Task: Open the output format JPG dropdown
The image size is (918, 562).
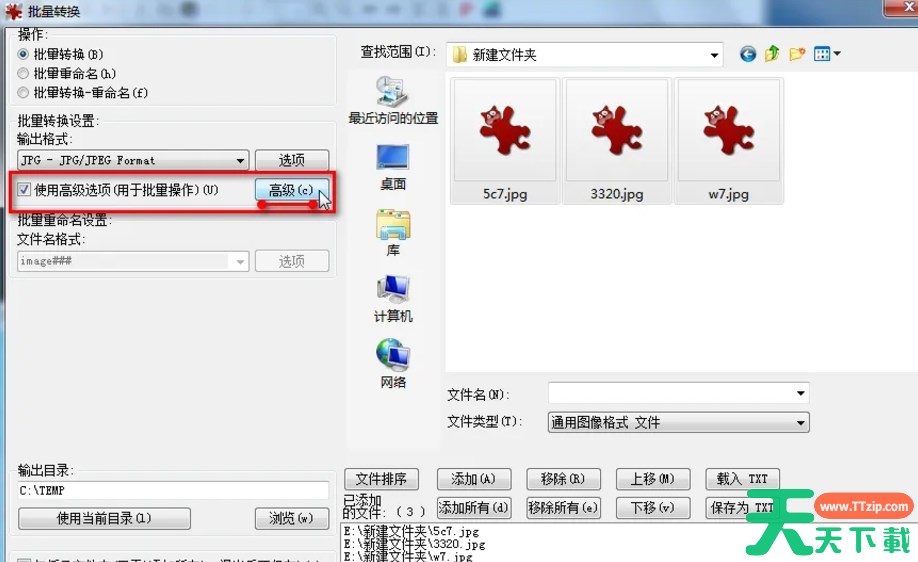Action: (x=133, y=160)
